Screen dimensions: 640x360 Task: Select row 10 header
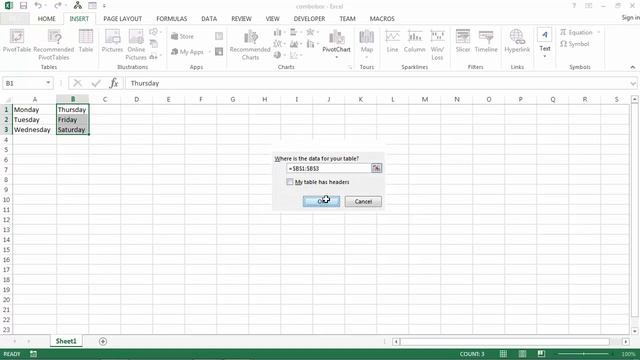point(6,200)
